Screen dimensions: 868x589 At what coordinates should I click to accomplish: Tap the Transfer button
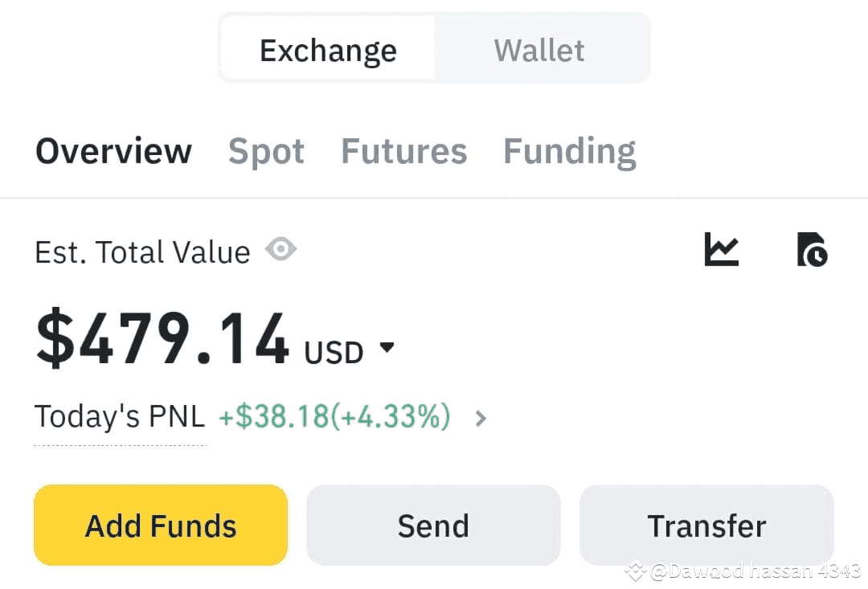click(x=706, y=526)
